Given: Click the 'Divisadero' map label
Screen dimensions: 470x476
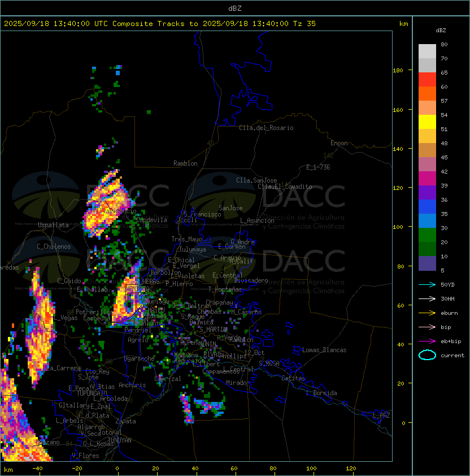Looking at the screenshot, I should pyautogui.click(x=251, y=280).
